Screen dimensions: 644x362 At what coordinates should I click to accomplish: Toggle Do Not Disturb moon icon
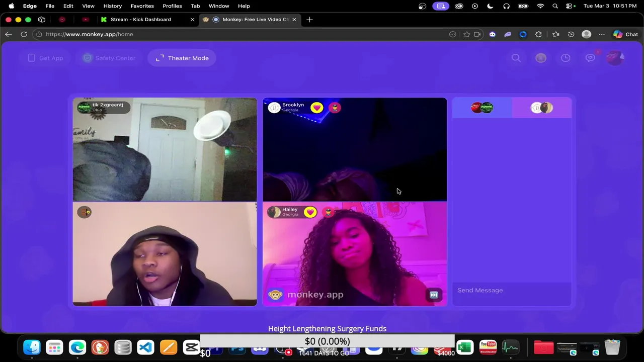click(490, 6)
